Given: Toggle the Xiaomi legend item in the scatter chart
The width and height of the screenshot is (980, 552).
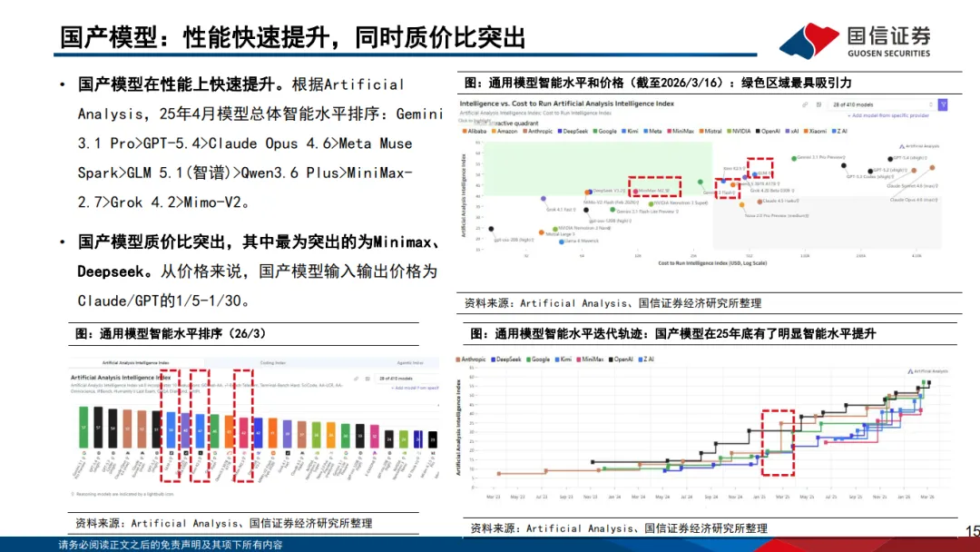Looking at the screenshot, I should [815, 132].
